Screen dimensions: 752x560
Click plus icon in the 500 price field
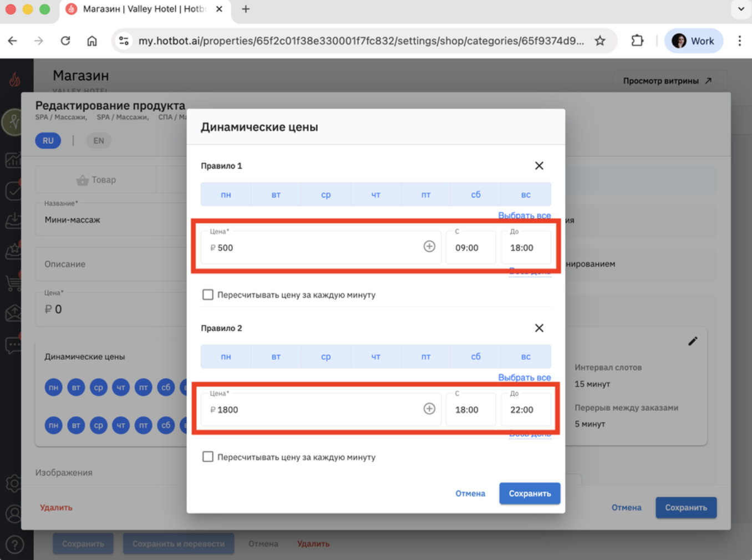tap(429, 247)
